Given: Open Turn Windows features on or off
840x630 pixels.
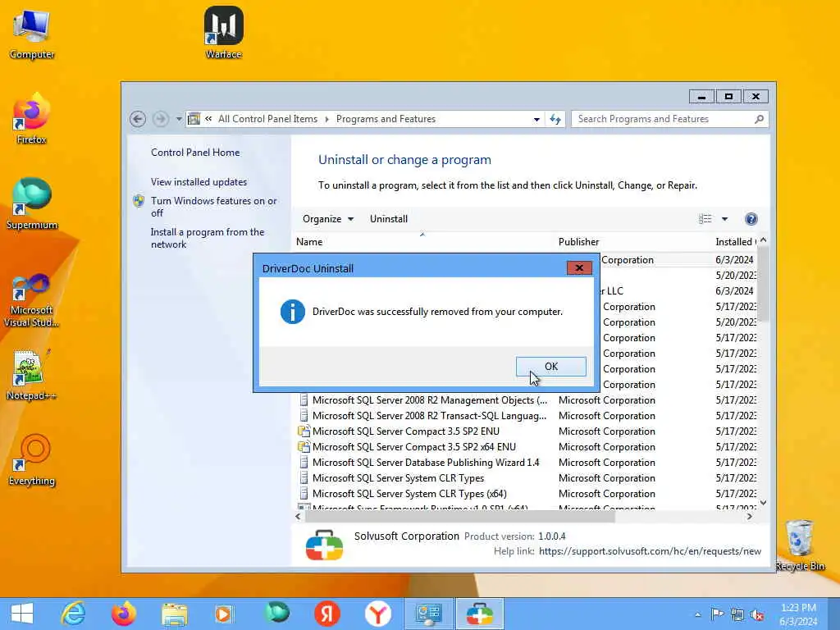Looking at the screenshot, I should [213, 207].
